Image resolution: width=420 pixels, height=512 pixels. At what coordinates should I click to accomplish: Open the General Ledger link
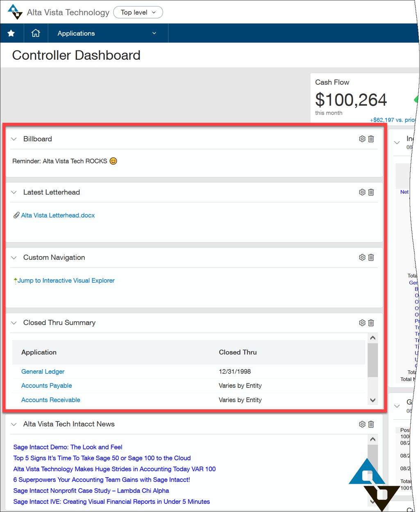pos(43,372)
